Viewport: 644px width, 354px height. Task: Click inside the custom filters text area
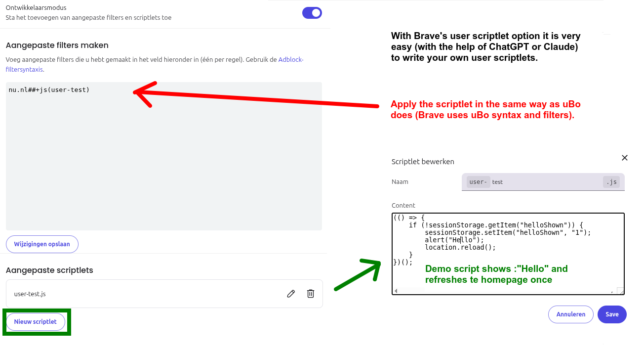(x=164, y=156)
